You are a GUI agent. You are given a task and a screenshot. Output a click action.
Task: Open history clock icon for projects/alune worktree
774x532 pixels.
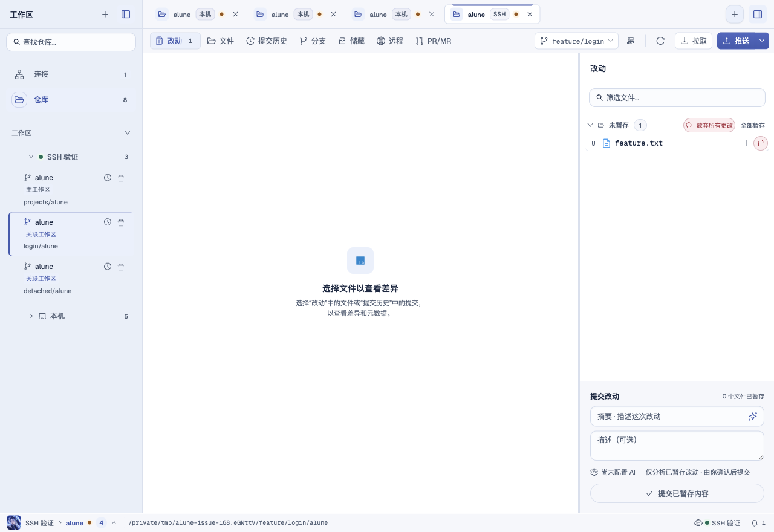coord(108,178)
